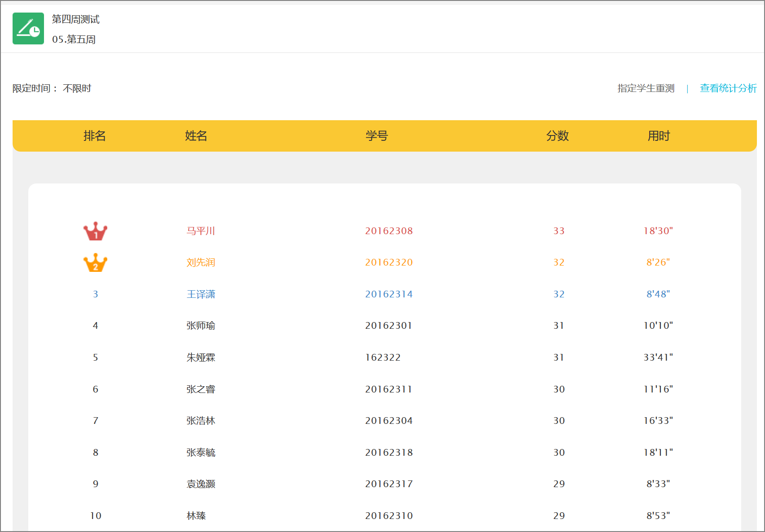Viewport: 765px width, 532px height.
Task: Click the score 32 of 王译潇
Action: pyautogui.click(x=559, y=294)
